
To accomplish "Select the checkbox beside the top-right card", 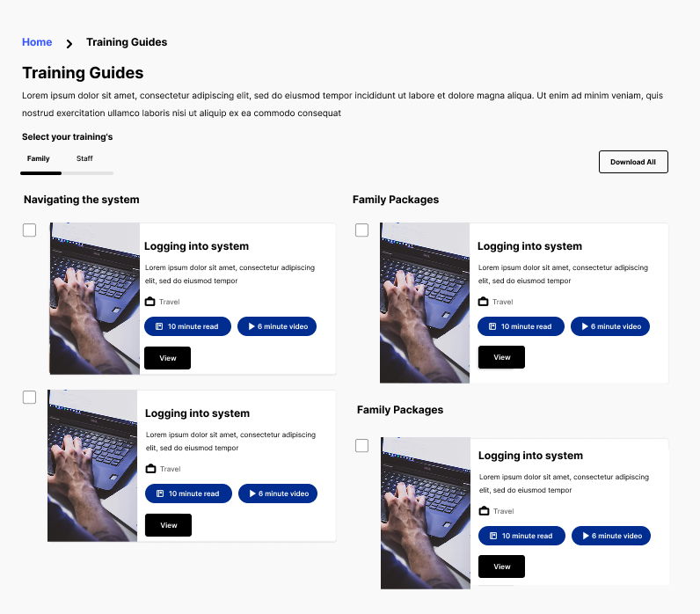I will pos(361,230).
